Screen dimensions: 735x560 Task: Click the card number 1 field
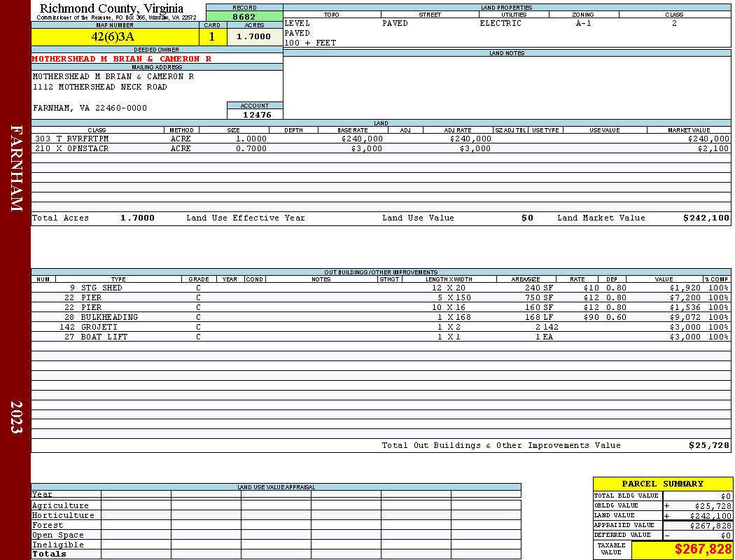[x=213, y=36]
